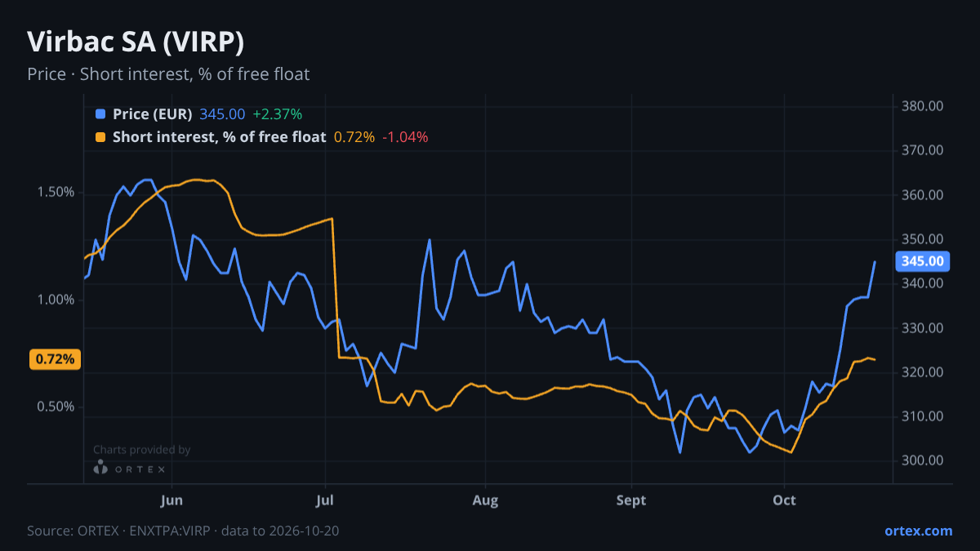Click the 300.00 right axis label

[924, 460]
